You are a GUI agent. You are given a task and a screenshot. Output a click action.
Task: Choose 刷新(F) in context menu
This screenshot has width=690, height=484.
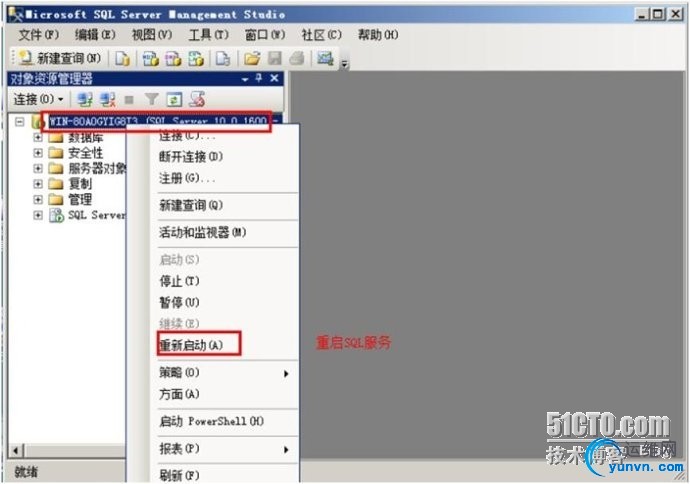click(224, 475)
